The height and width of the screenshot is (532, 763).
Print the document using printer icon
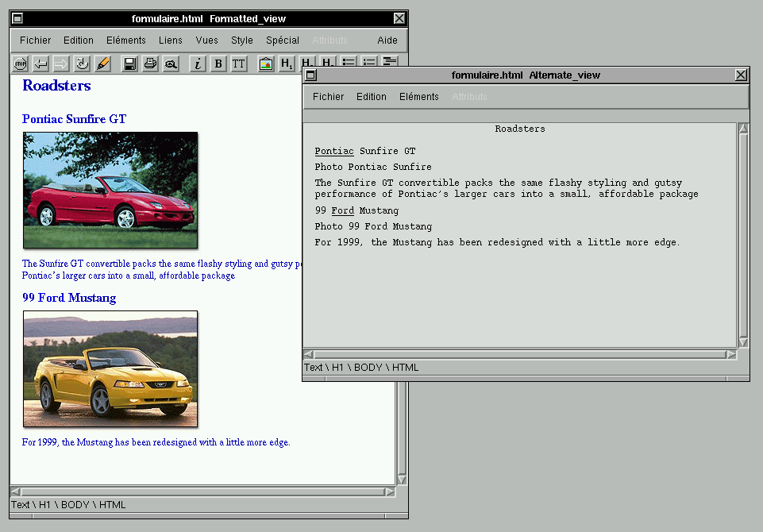[150, 64]
